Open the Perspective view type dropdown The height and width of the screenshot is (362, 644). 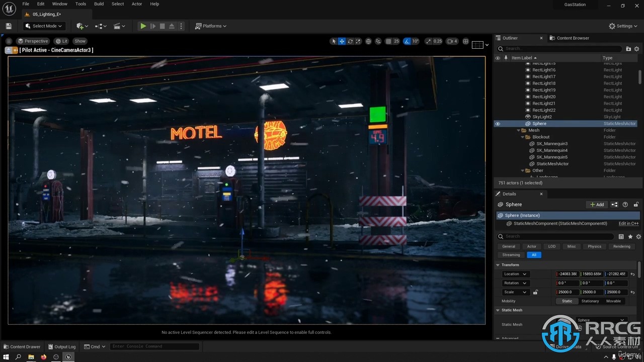33,41
